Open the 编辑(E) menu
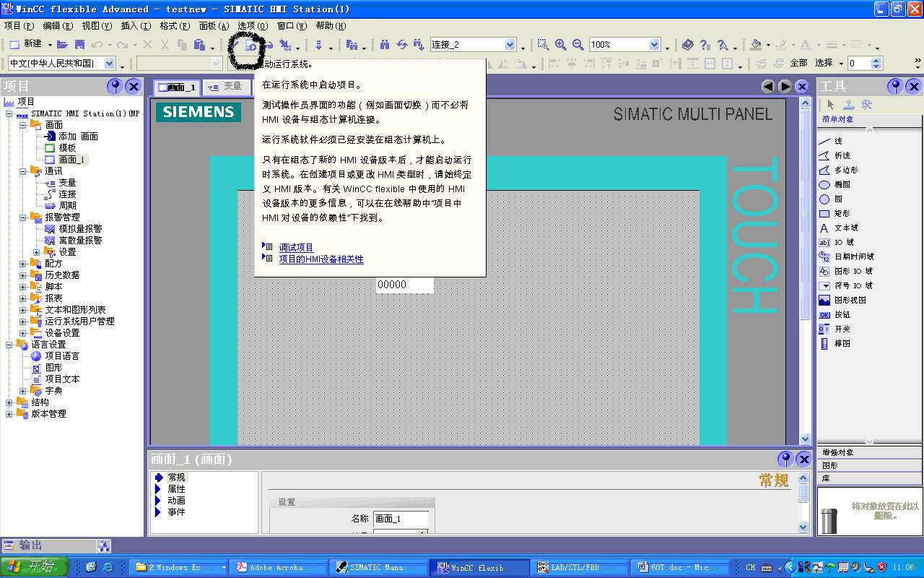The height and width of the screenshot is (578, 924). (x=58, y=26)
